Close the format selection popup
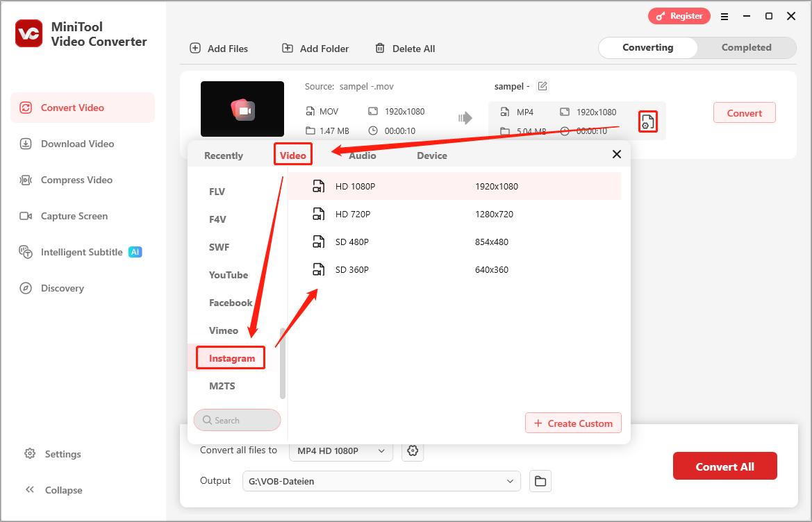 617,154
